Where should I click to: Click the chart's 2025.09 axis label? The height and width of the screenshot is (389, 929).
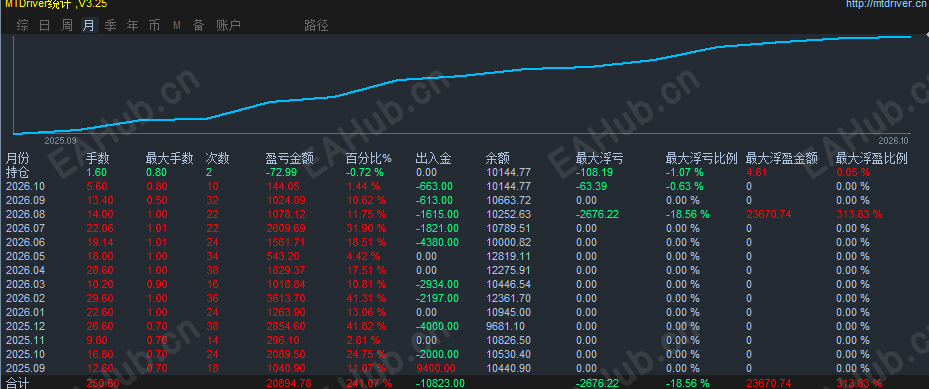(60, 142)
